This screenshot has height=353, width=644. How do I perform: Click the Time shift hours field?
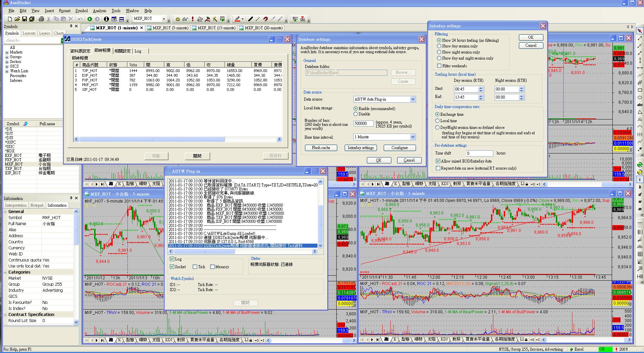tap(480, 153)
